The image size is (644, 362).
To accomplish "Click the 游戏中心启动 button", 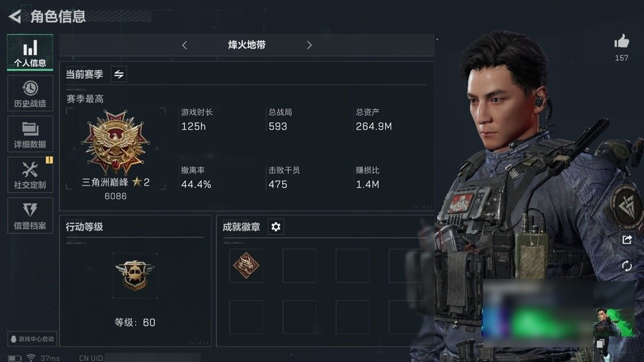I will click(x=32, y=339).
